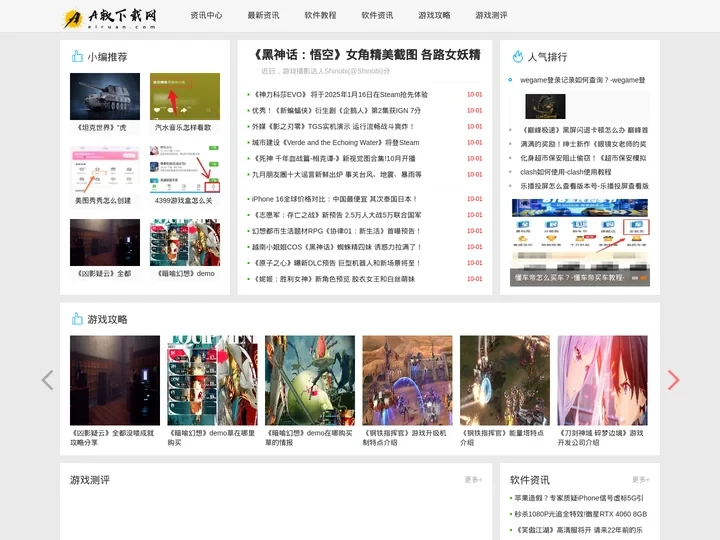Open the 苹果造假？专家质疑iPhone信号 link
720x540 pixels.
[x=579, y=498]
